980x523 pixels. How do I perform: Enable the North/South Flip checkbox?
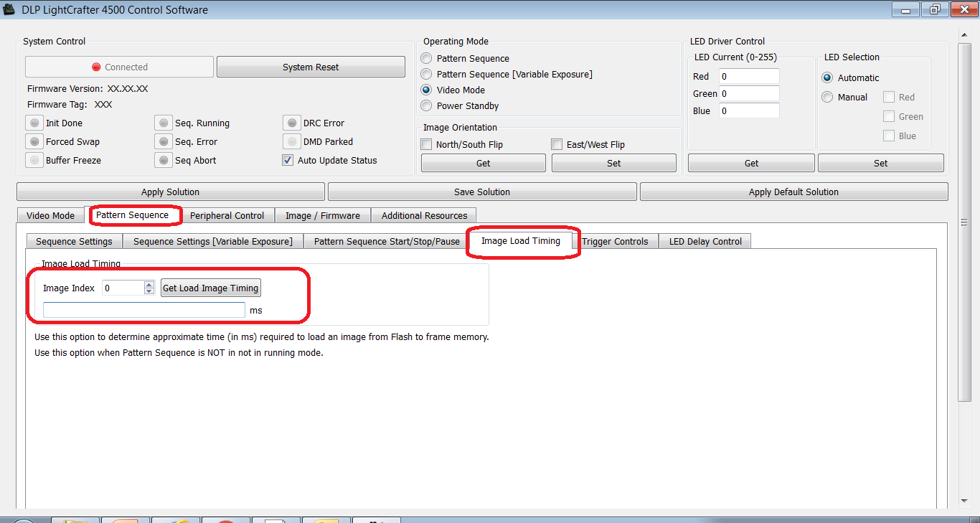click(427, 144)
